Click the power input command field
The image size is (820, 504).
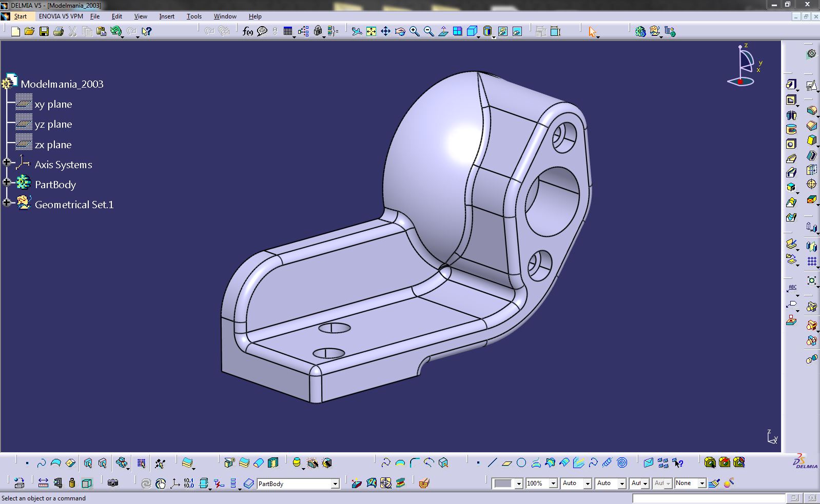point(709,498)
